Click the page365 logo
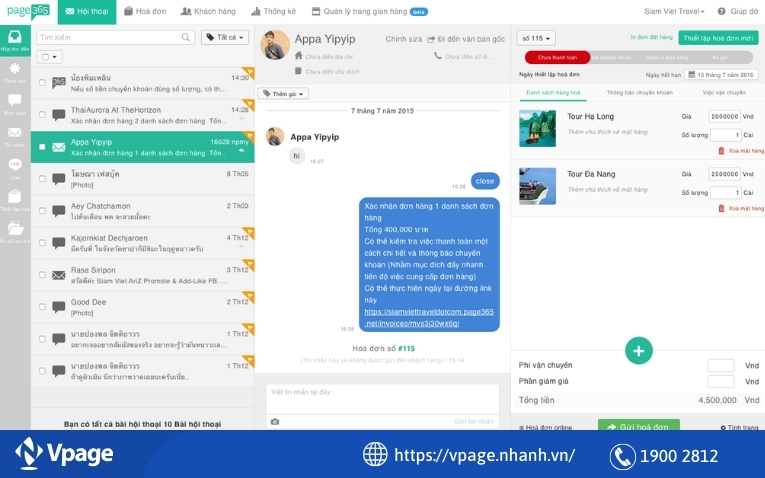 (x=28, y=11)
